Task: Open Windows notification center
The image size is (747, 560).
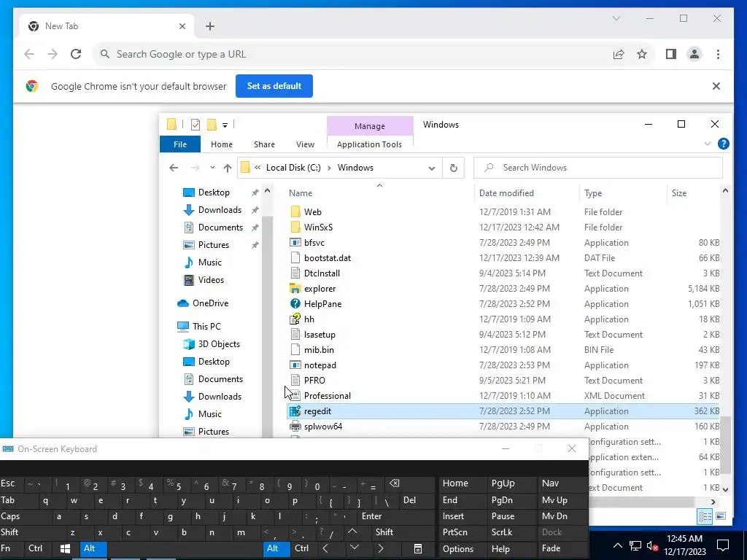Action: tap(723, 545)
